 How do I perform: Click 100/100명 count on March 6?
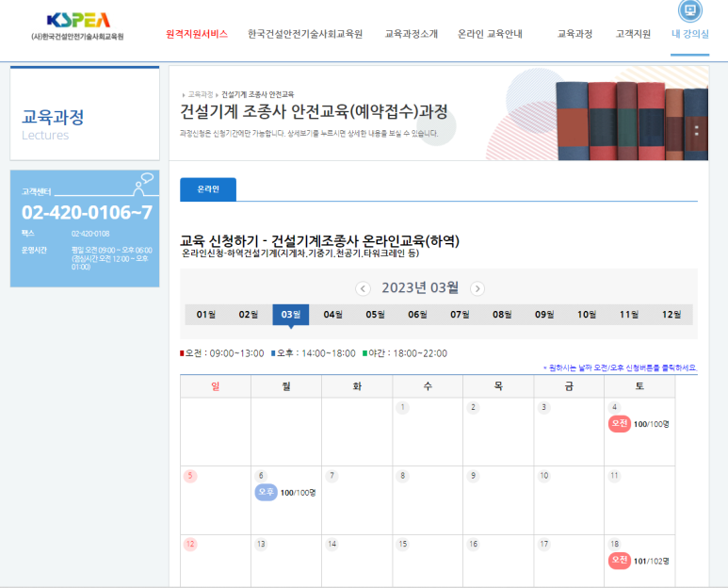298,492
